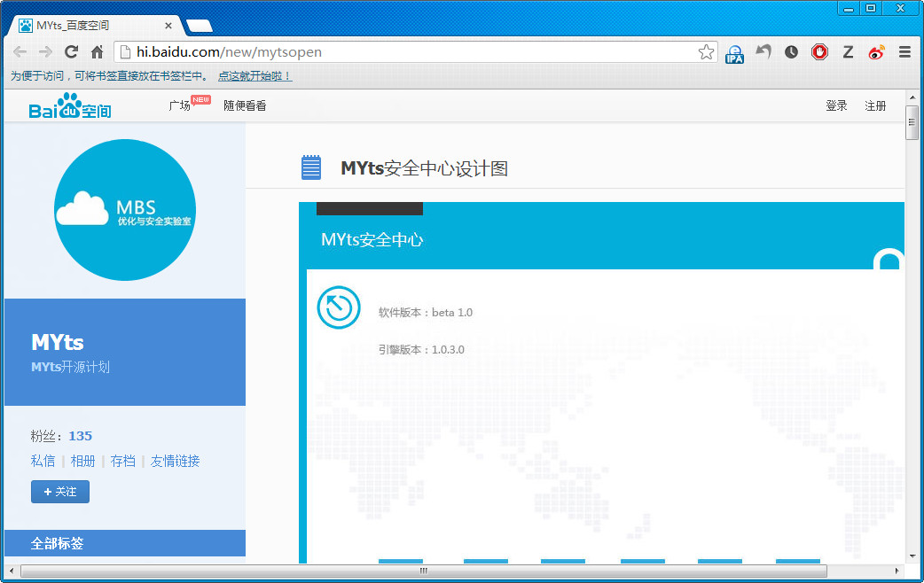924x583 pixels.
Task: Go back using the browser back arrow
Action: [x=20, y=51]
